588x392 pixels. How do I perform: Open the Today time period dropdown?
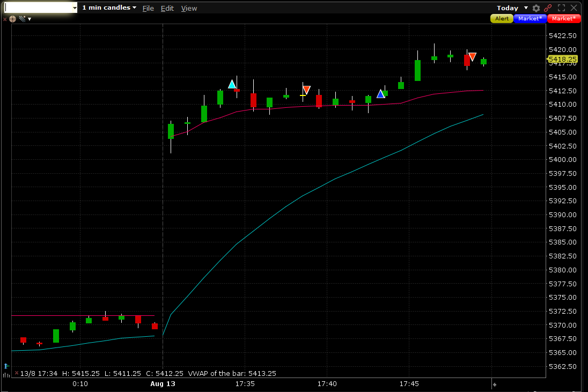[512, 8]
